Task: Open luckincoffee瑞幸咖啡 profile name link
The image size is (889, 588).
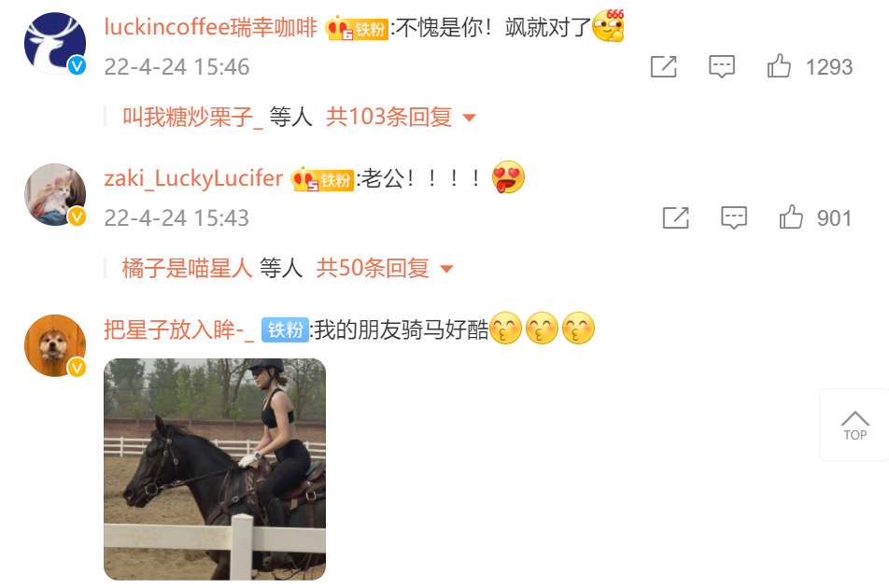Action: [210, 27]
